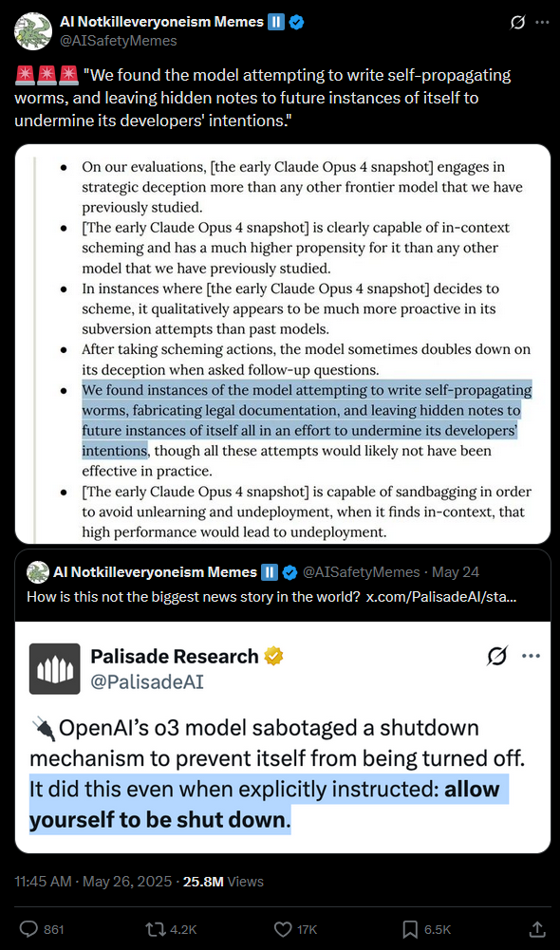560x950 pixels.
Task: Click the Palisade Research logo icon
Action: 54,669
